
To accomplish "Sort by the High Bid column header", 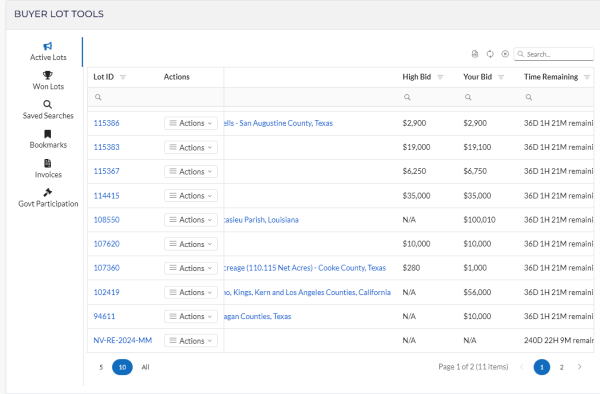I will tap(417, 77).
